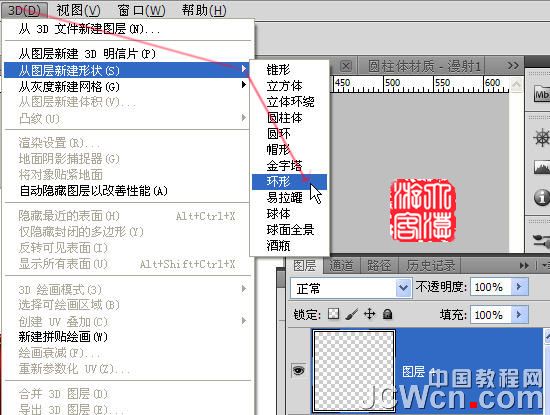This screenshot has width=550, height=415.
Task: Open the 正常 blend mode dropdown
Action: pos(351,288)
